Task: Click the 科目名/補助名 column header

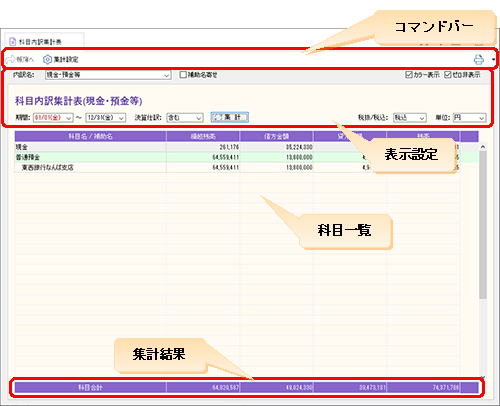Action: coord(90,136)
